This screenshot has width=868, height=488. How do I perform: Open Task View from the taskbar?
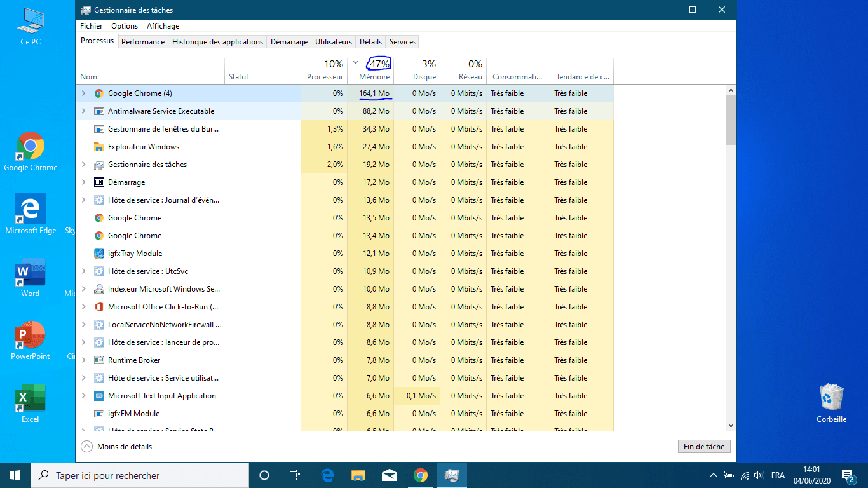pos(295,475)
